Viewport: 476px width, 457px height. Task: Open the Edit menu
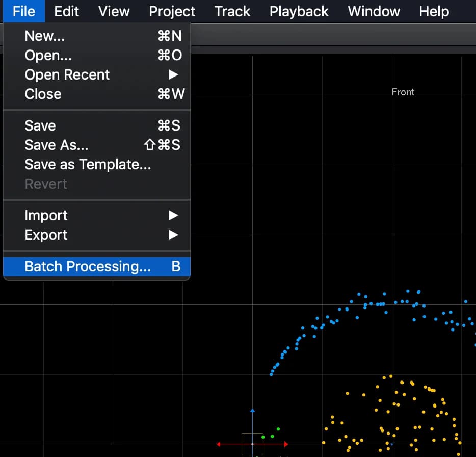pyautogui.click(x=66, y=11)
